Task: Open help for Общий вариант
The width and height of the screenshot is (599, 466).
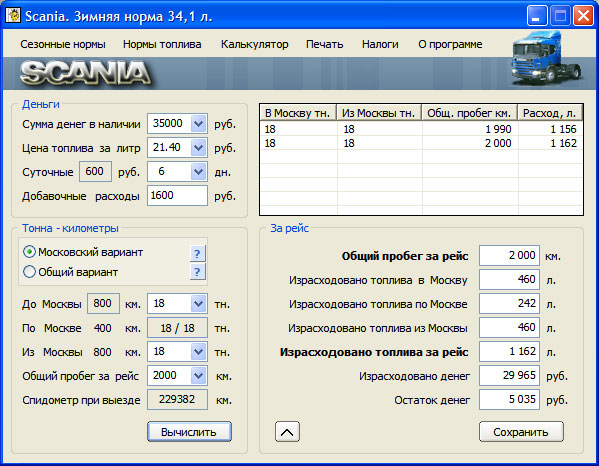Action: [x=198, y=272]
